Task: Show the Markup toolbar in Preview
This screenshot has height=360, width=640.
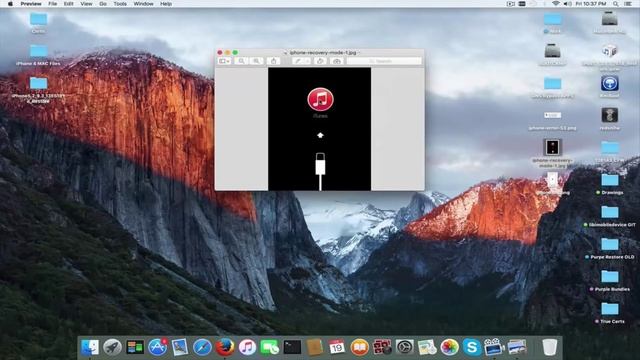Action: pyautogui.click(x=337, y=61)
